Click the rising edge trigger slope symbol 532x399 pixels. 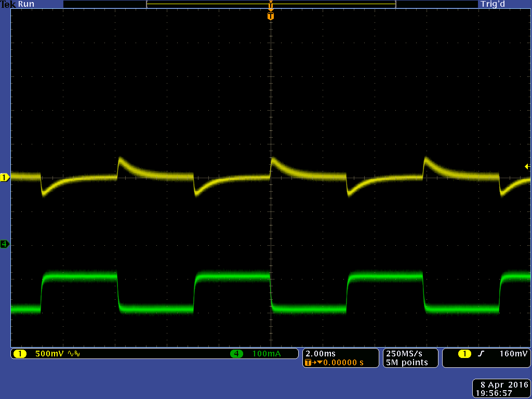click(481, 354)
